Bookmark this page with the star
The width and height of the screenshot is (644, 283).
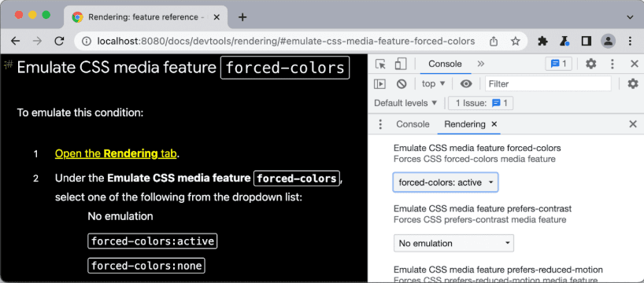(x=515, y=41)
